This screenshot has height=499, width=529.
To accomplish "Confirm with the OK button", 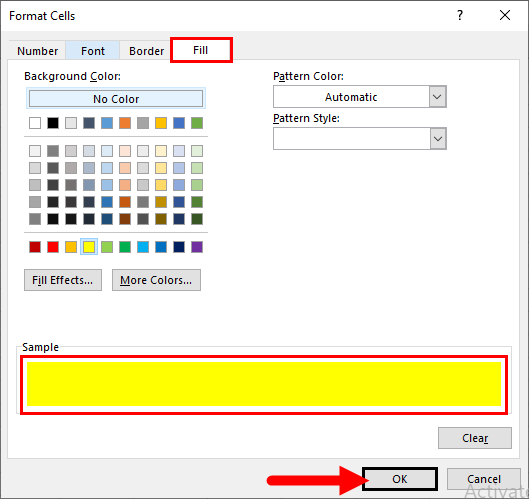I will [x=400, y=479].
